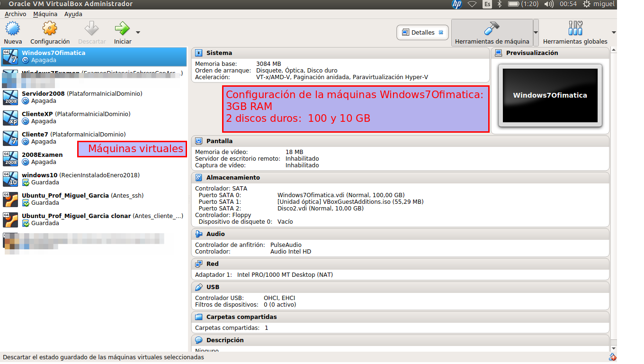
Task: Click OS icon of Ubuntu_Prof_Miguel_Garcia clonar
Action: [x=10, y=219]
